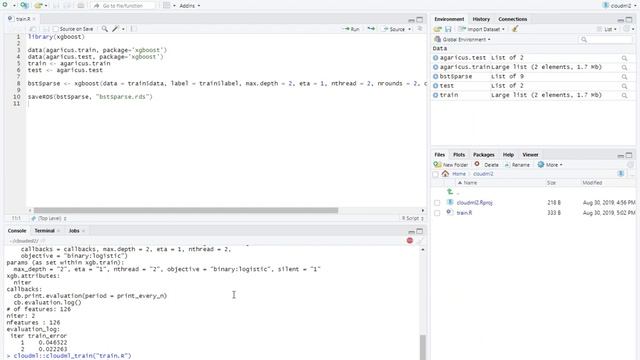
Task: Switch to the Jobs tab
Action: pyautogui.click(x=74, y=231)
